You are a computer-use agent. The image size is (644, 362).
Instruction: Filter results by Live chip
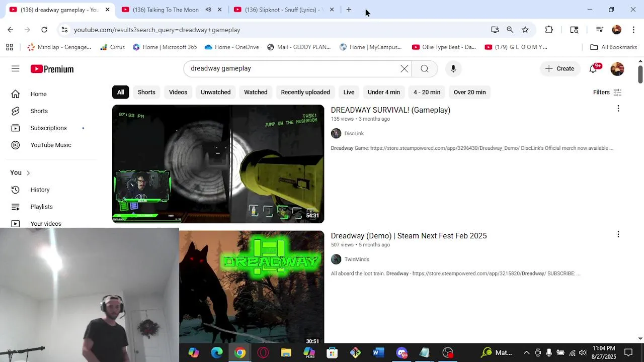tap(349, 92)
